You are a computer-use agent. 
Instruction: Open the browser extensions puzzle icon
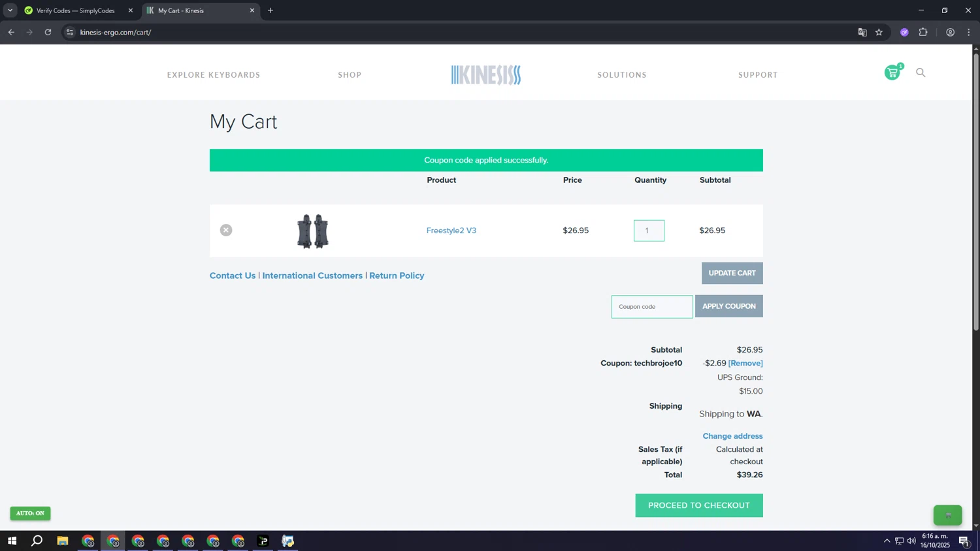[923, 32]
